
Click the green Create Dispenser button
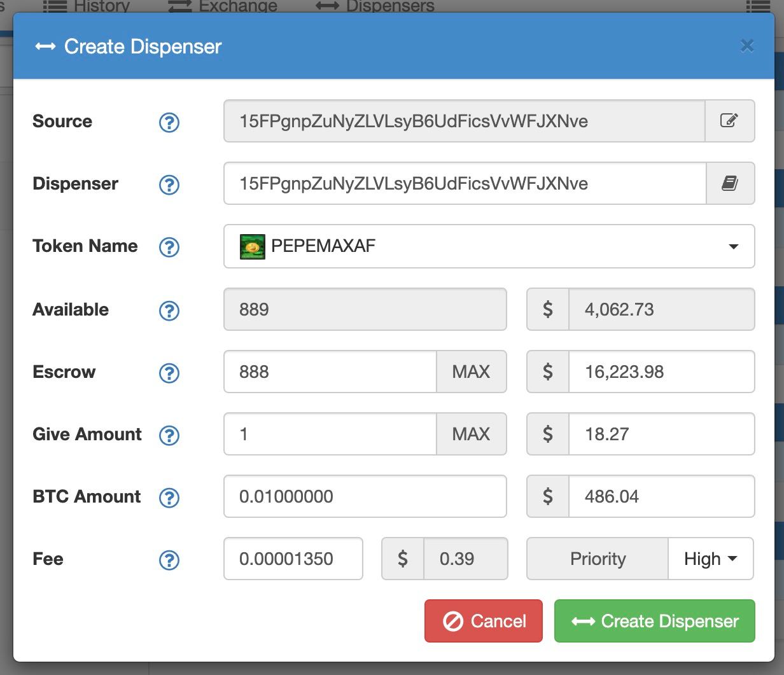[x=654, y=621]
